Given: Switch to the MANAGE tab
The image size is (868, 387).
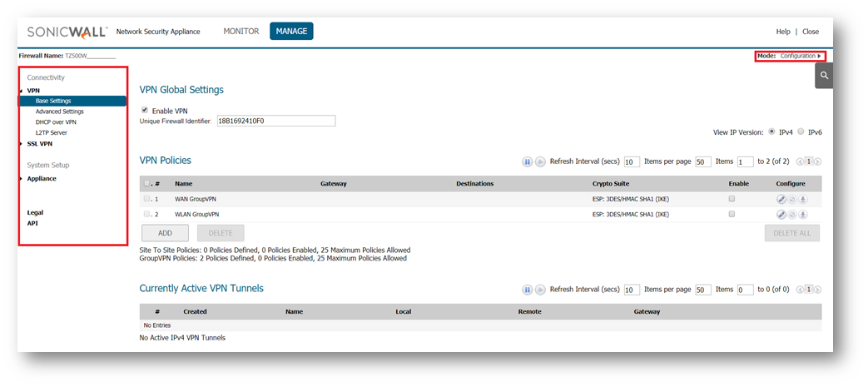Looking at the screenshot, I should [292, 31].
